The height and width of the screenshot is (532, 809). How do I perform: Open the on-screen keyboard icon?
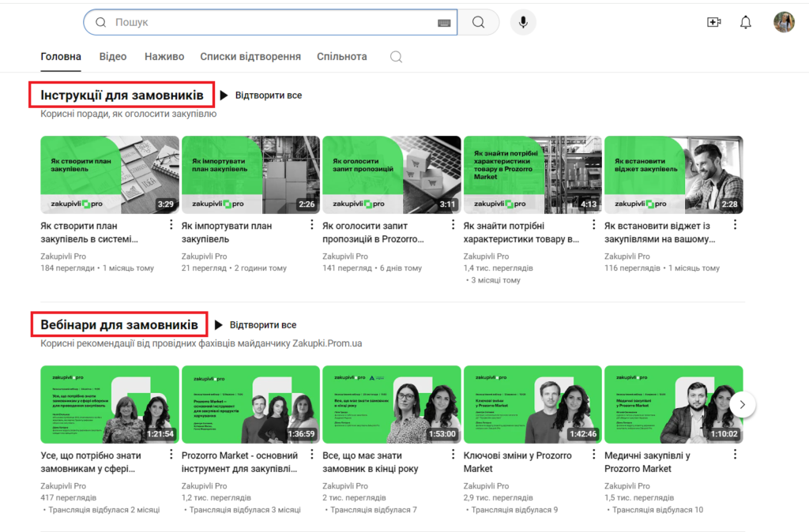click(444, 23)
